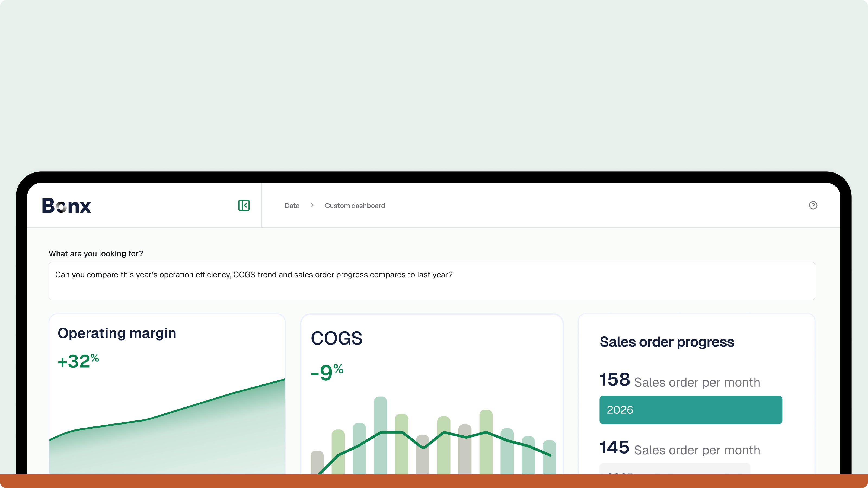Go to the Data breadcrumb

point(292,206)
